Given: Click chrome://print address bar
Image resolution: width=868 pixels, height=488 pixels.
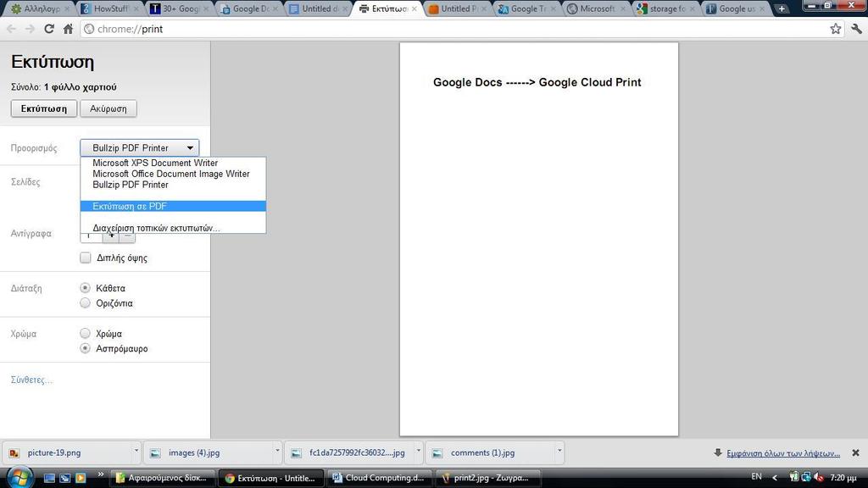Looking at the screenshot, I should click(454, 29).
